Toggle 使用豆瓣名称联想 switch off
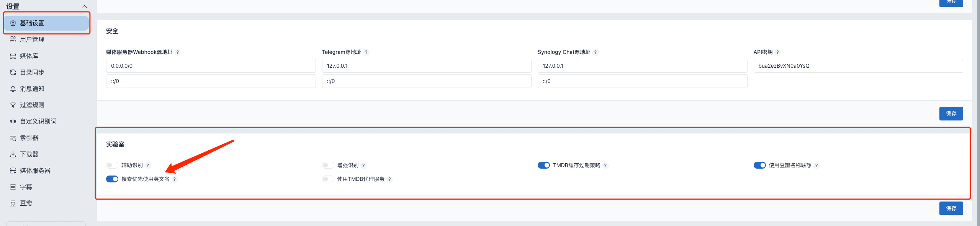 759,166
